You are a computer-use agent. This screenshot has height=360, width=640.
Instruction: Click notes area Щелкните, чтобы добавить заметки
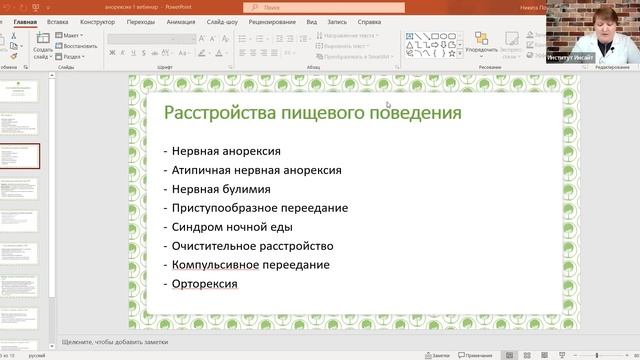tap(115, 342)
